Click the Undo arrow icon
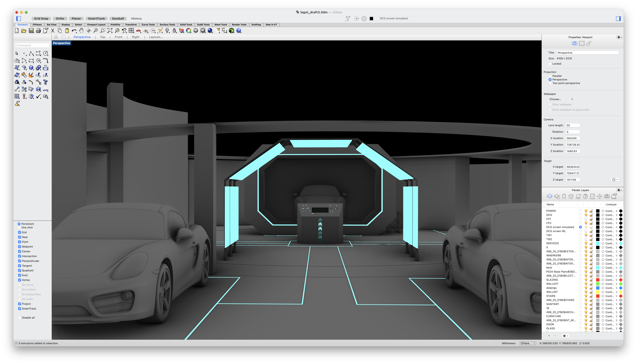This screenshot has width=637, height=364. pyautogui.click(x=74, y=31)
